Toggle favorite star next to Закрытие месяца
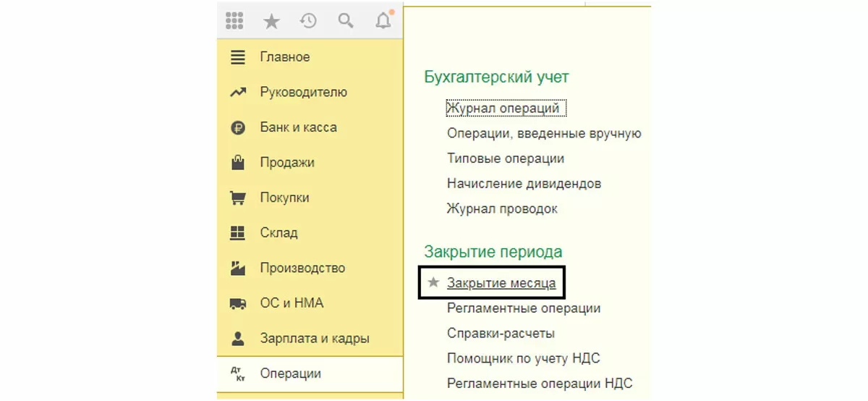 pyautogui.click(x=433, y=283)
